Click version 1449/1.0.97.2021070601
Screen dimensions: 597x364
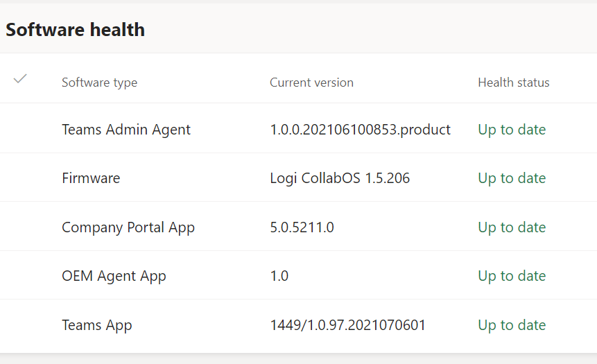pos(347,325)
